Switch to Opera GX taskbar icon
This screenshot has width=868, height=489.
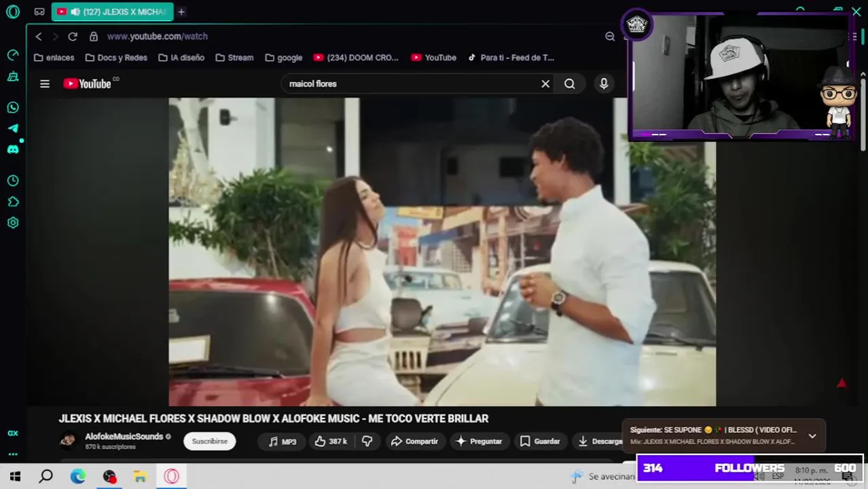click(x=172, y=477)
